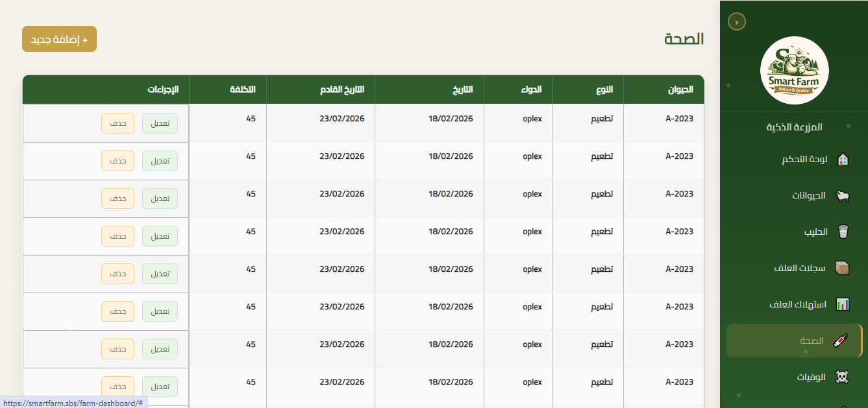The width and height of the screenshot is (868, 408).
Task: Click تعديل in the first table row
Action: tap(160, 123)
